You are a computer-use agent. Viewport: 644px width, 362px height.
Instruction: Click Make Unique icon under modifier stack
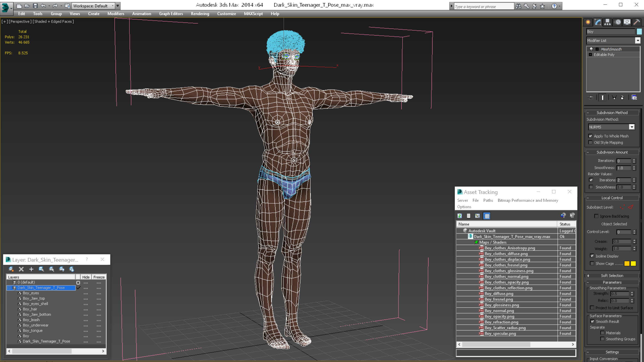(x=614, y=97)
